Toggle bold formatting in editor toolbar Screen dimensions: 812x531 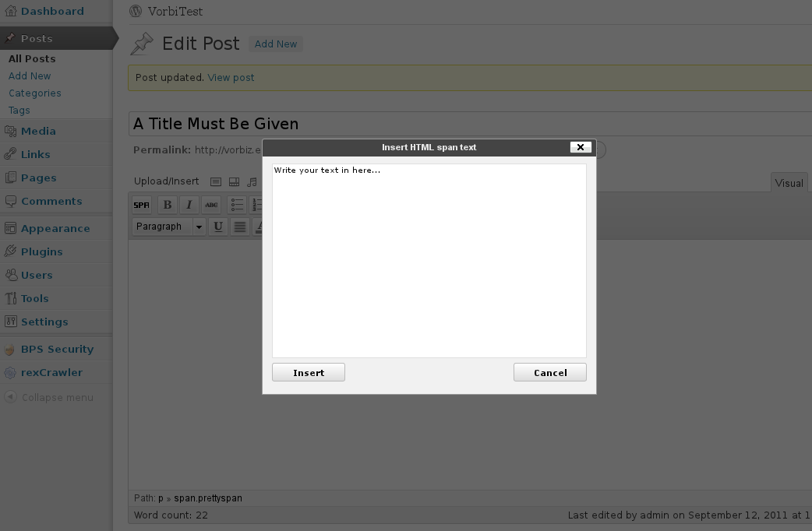tap(168, 205)
